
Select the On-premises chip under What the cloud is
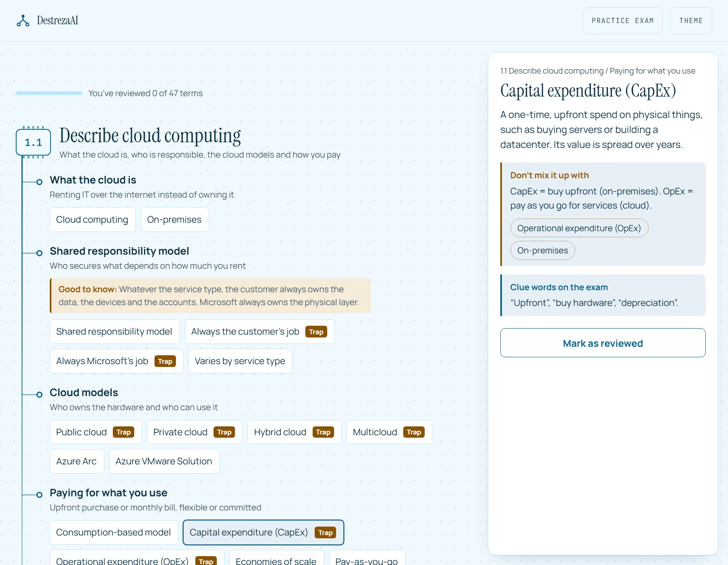pyautogui.click(x=174, y=219)
